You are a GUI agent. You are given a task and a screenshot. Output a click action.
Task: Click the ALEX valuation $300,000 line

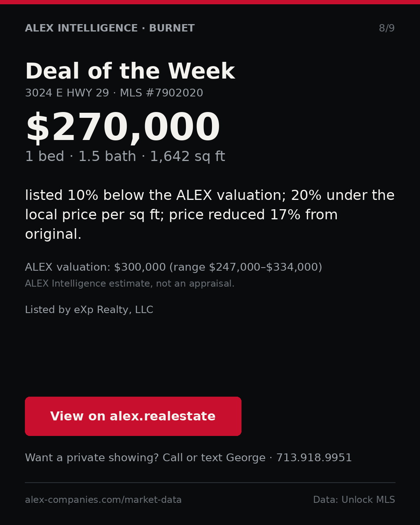tap(173, 267)
